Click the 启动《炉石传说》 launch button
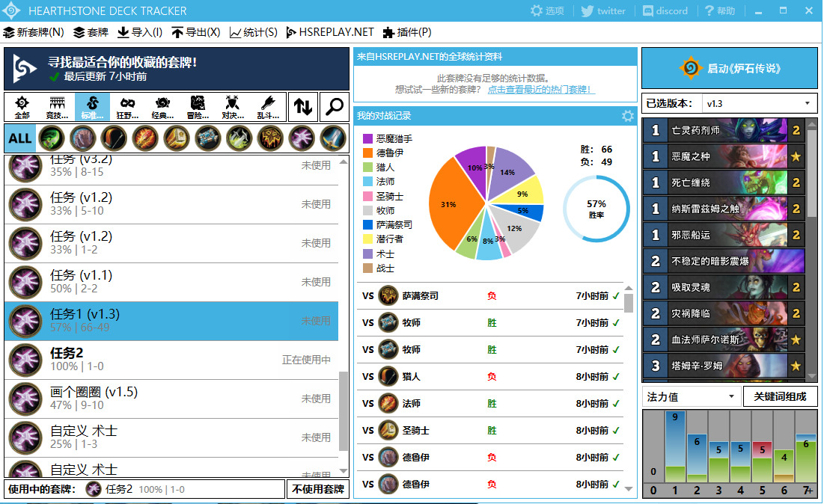Screen dimensions: 824x504 [730, 68]
